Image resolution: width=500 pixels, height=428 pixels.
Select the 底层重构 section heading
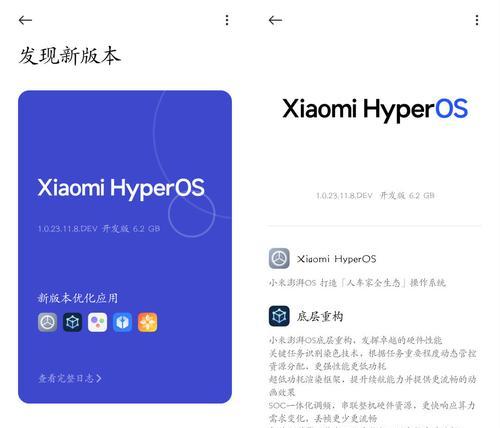(x=320, y=316)
